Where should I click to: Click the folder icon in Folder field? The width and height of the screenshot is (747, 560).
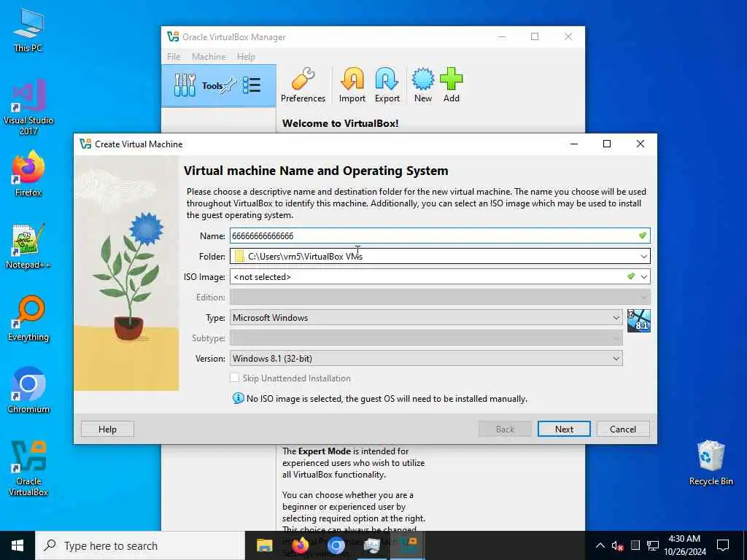239,256
